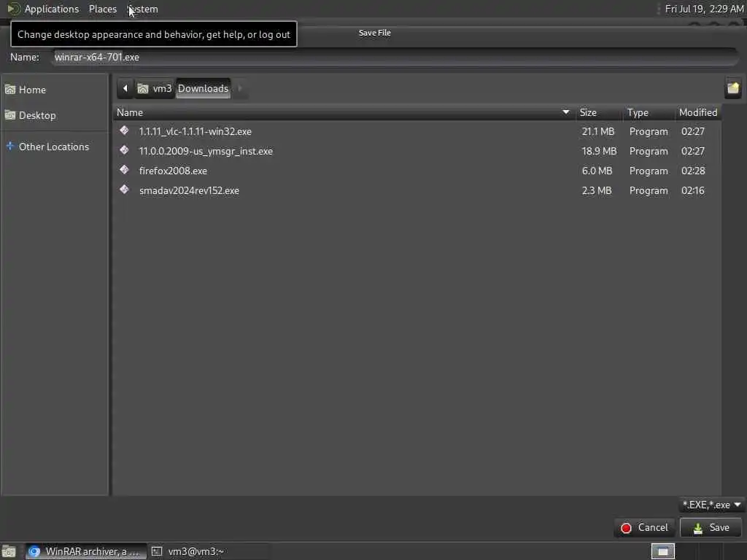Click the Cancel button
This screenshot has height=560, width=747.
click(644, 528)
